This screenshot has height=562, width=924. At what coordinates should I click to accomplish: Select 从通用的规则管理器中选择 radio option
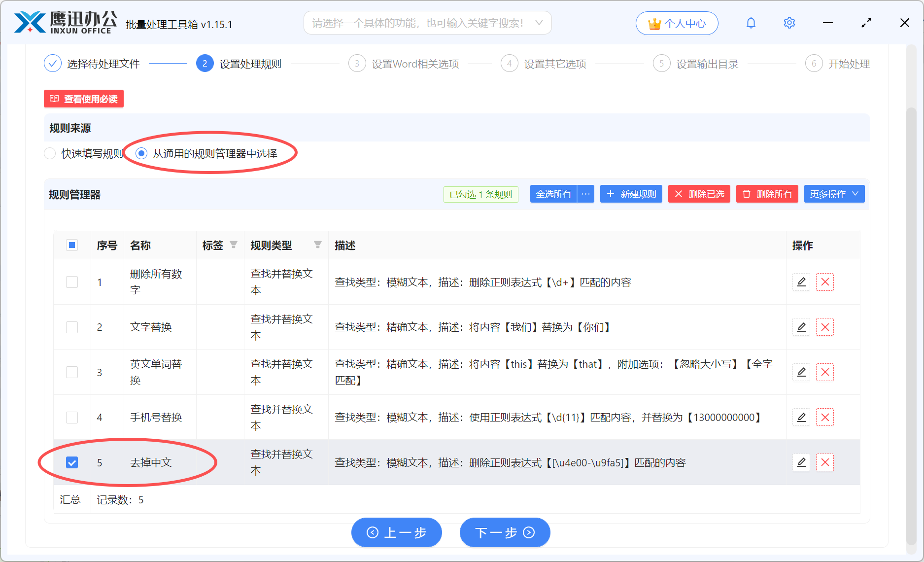coord(141,154)
